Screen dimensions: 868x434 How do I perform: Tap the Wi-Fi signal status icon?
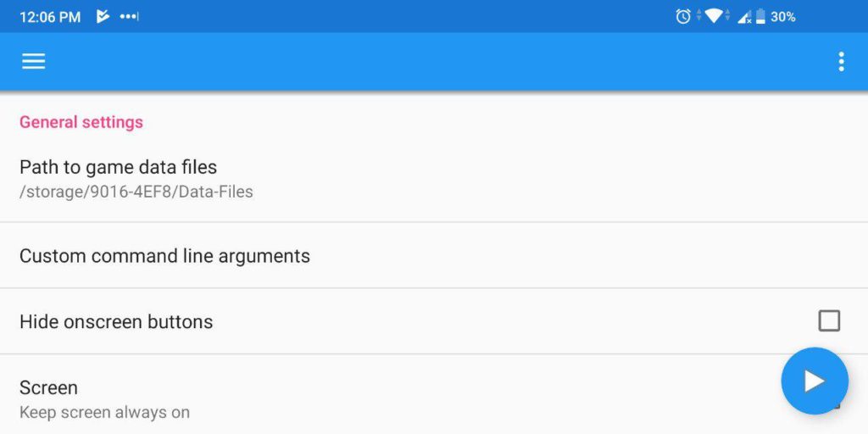pos(714,16)
